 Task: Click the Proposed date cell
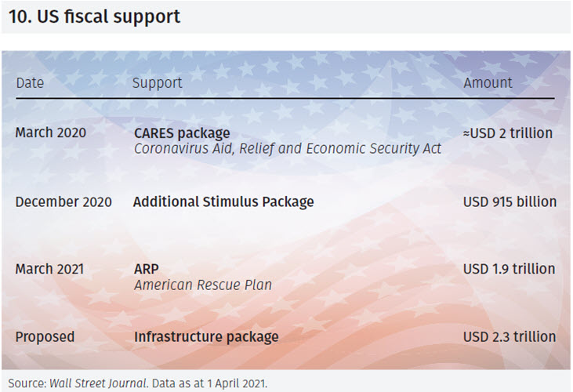coord(45,337)
